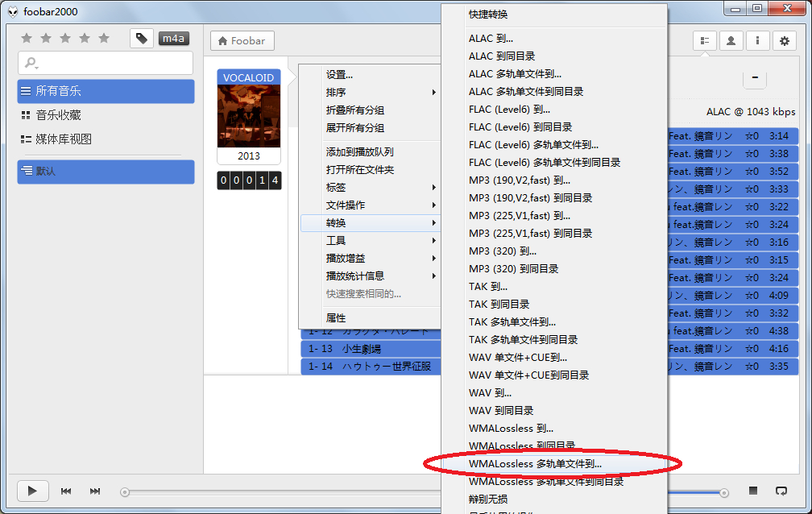Open 设置... in the context menu

tap(371, 75)
